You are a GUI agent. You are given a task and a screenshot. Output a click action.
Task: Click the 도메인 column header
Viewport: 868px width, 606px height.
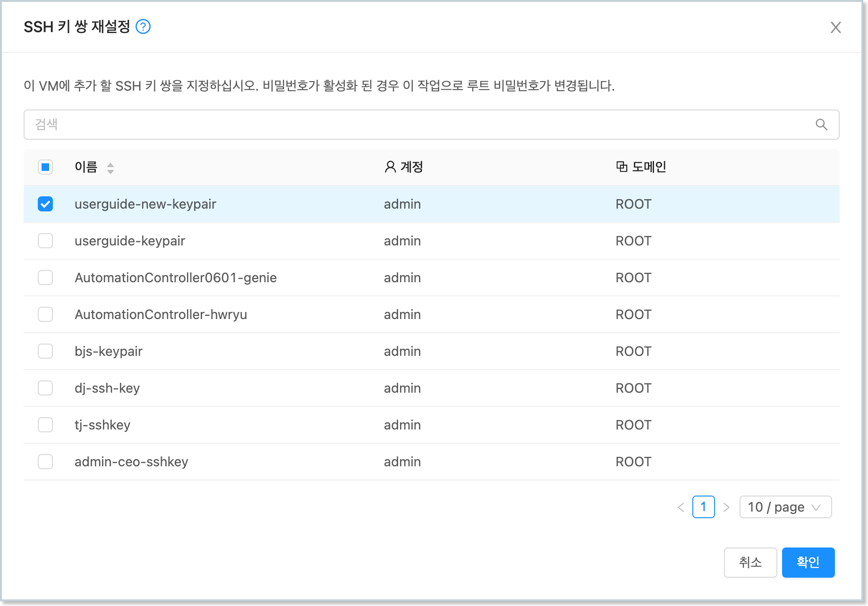(x=648, y=167)
